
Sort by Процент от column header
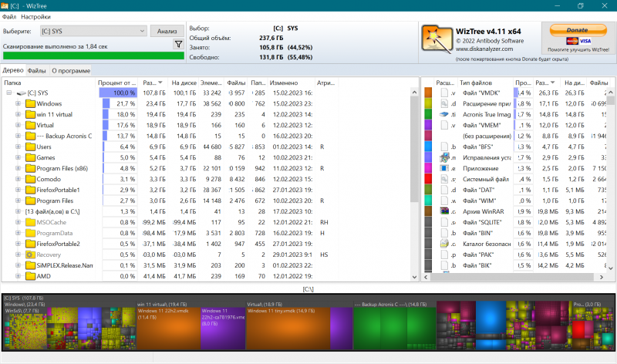[117, 83]
